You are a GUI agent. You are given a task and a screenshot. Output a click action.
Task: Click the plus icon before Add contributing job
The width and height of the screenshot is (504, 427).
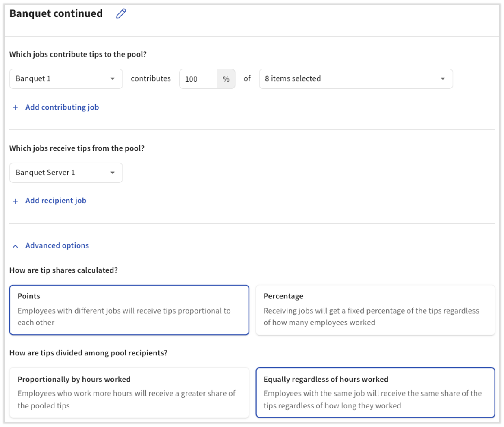click(16, 107)
